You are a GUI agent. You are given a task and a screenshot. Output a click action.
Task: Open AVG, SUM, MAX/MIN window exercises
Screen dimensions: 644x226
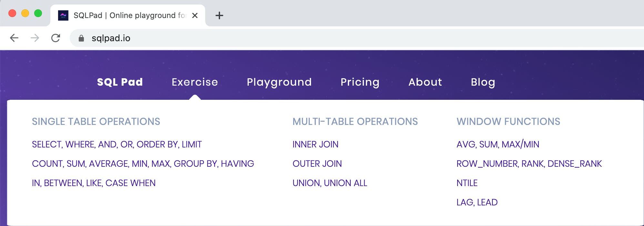[498, 144]
